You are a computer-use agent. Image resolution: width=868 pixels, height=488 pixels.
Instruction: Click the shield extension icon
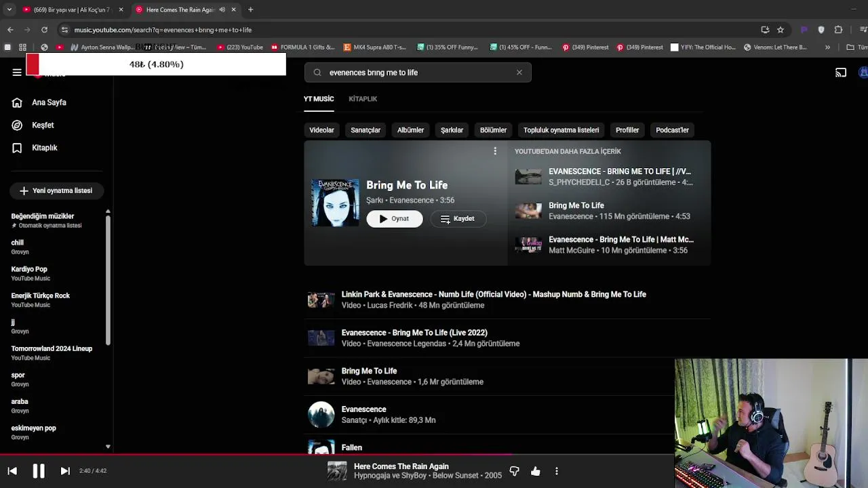tap(821, 30)
